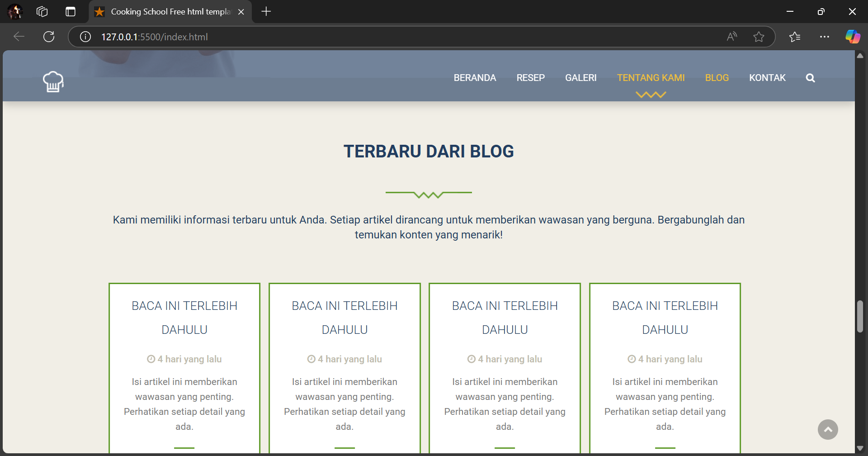Go to BERANDA menu item
Image resolution: width=868 pixels, height=456 pixels.
(475, 78)
